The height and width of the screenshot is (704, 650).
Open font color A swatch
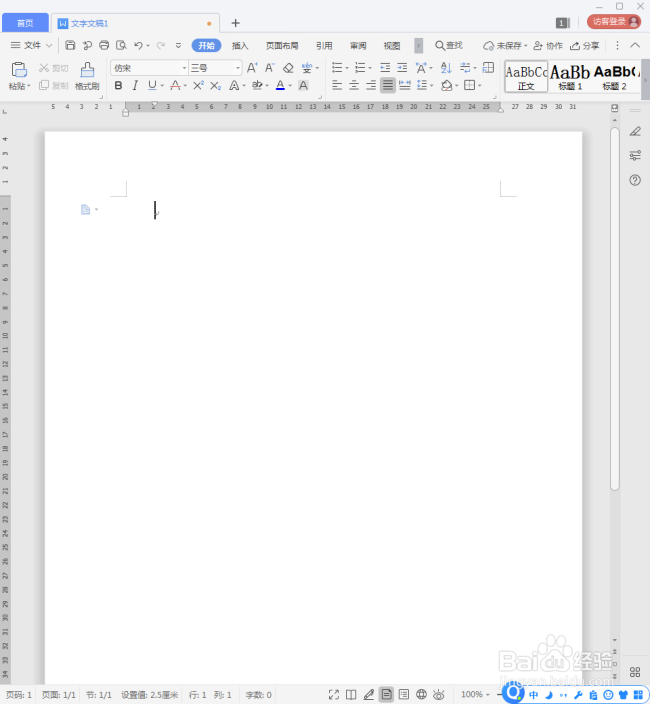(x=280, y=85)
